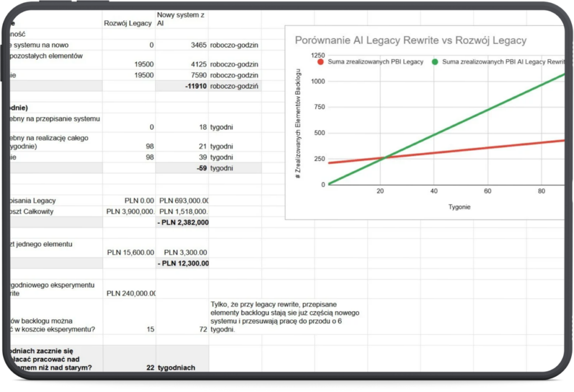Image resolution: width=574 pixels, height=392 pixels.
Task: Click the "Suma zrealizowanych PBI Legacy" legend label
Action: (376, 62)
